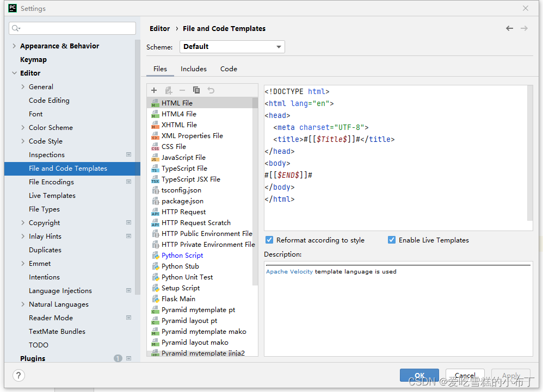Click the JavaScript File template icon
This screenshot has width=543, height=392.
coord(155,158)
